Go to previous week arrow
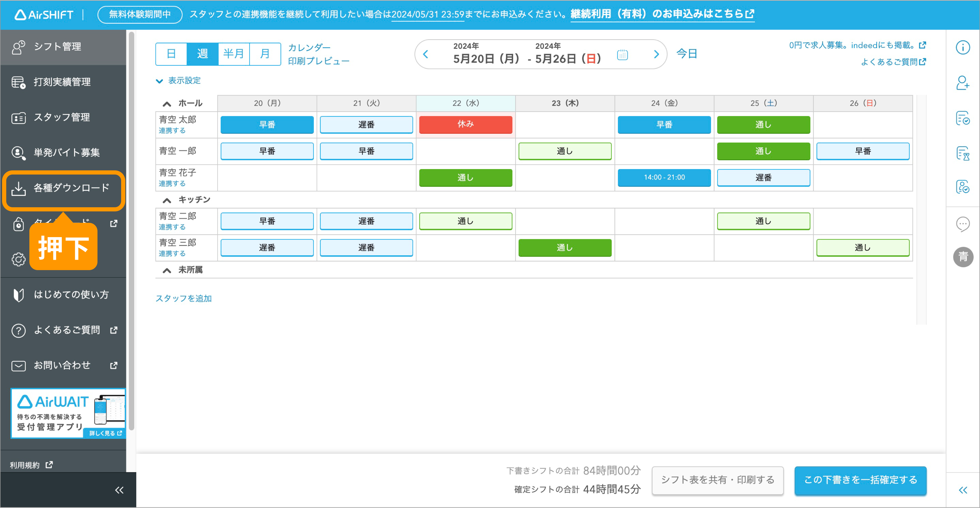The image size is (980, 508). tap(426, 54)
